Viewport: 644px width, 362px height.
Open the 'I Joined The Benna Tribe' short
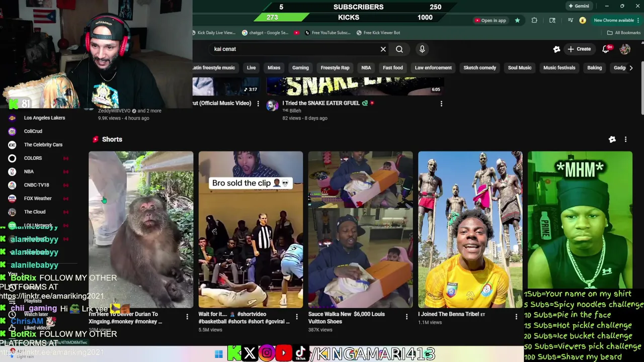tap(470, 229)
